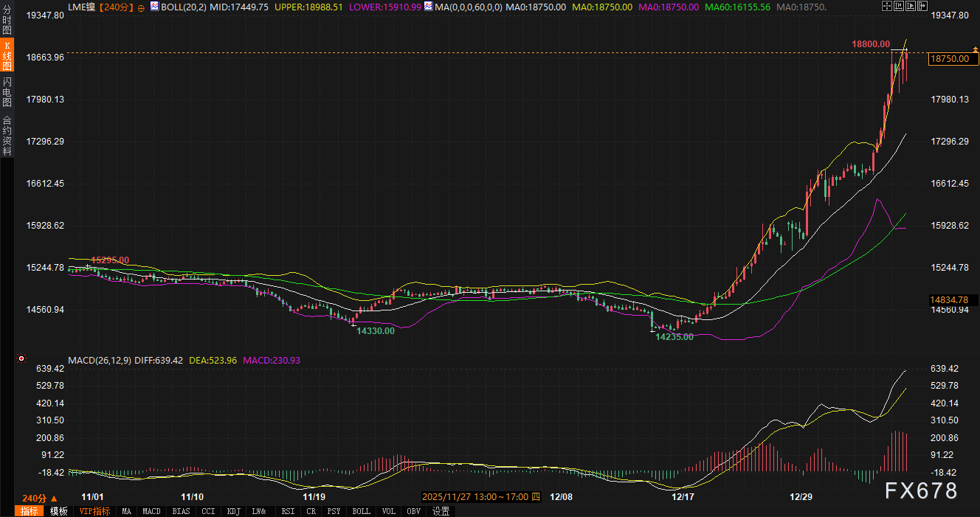Image resolution: width=980 pixels, height=517 pixels.
Task: Switch to the 分时图 side tab
Action: pyautogui.click(x=7, y=24)
